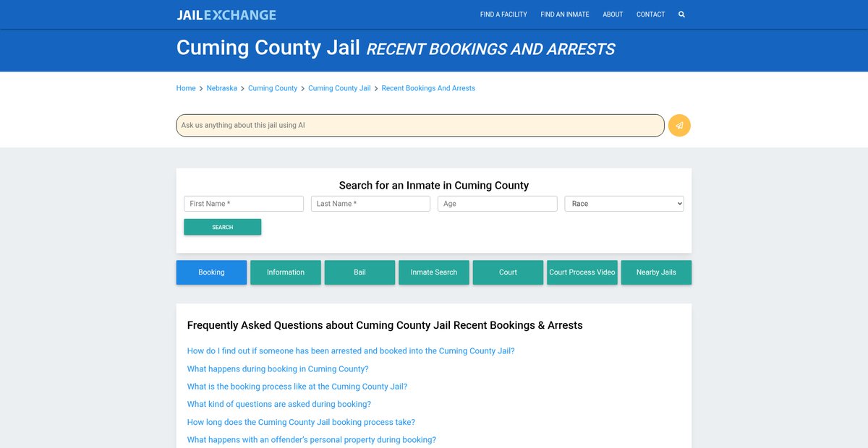868x448 pixels.
Task: Click the JailExchange logo
Action: tap(226, 14)
